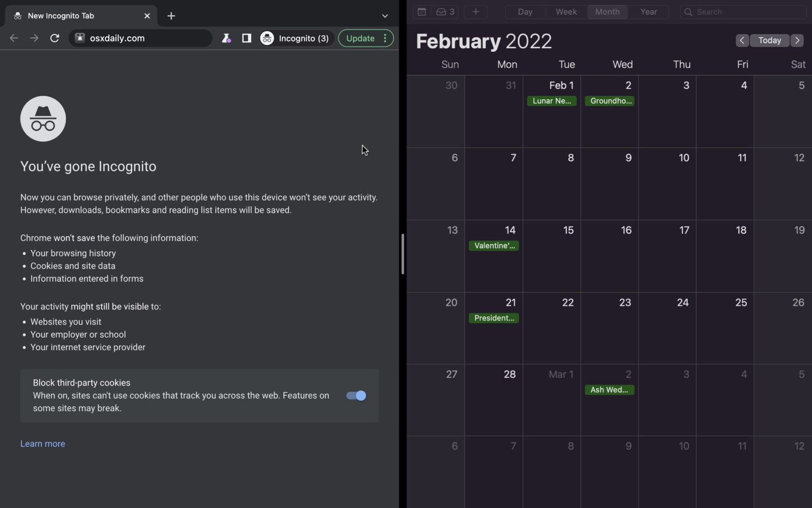Open the Chrome Labs flask icon
Image resolution: width=812 pixels, height=508 pixels.
pos(226,38)
